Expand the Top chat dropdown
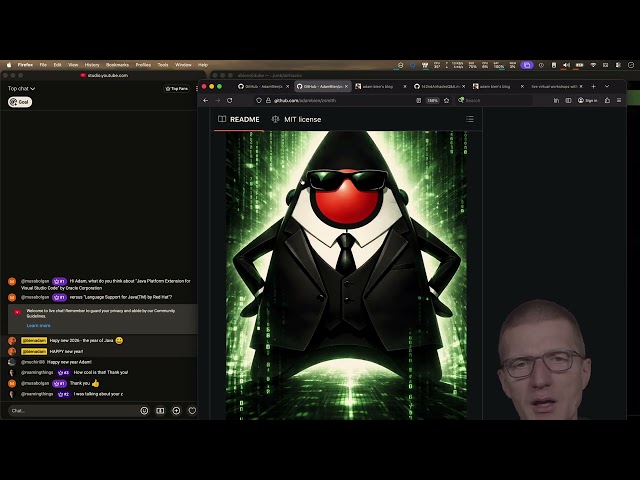The height and width of the screenshot is (480, 640). click(x=21, y=89)
